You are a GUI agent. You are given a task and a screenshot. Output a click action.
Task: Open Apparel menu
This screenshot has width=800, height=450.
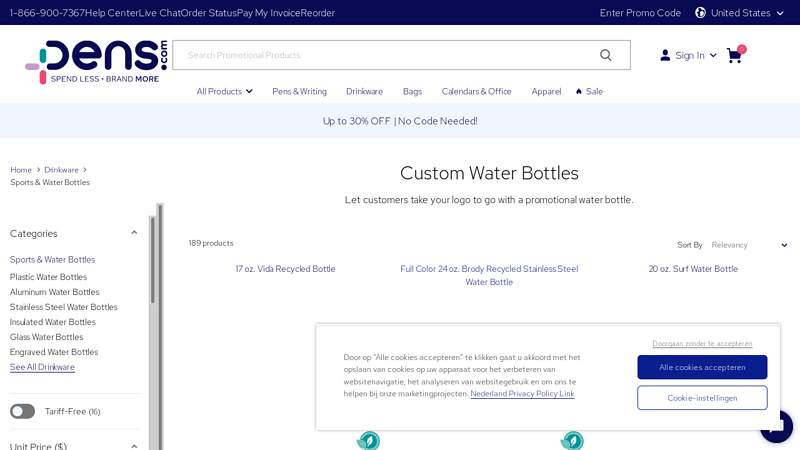[546, 91]
